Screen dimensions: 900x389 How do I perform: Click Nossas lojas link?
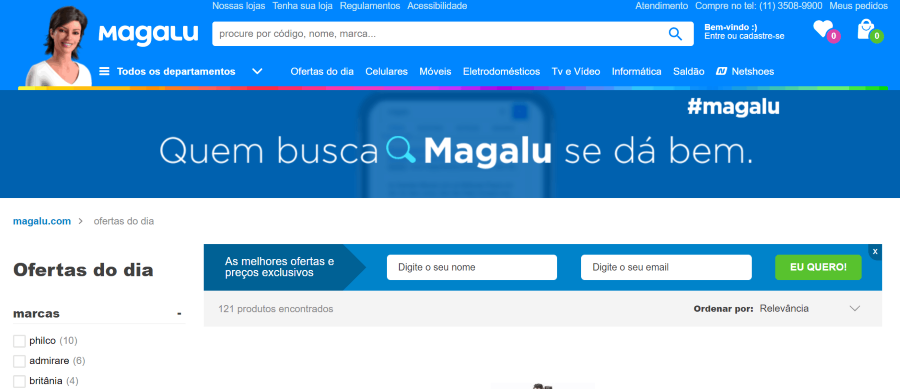point(239,6)
